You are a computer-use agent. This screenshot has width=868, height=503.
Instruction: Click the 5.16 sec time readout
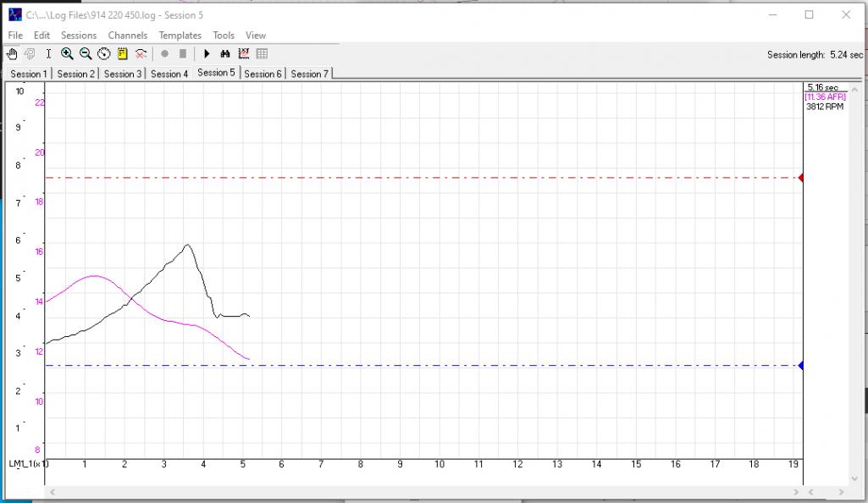tap(823, 87)
